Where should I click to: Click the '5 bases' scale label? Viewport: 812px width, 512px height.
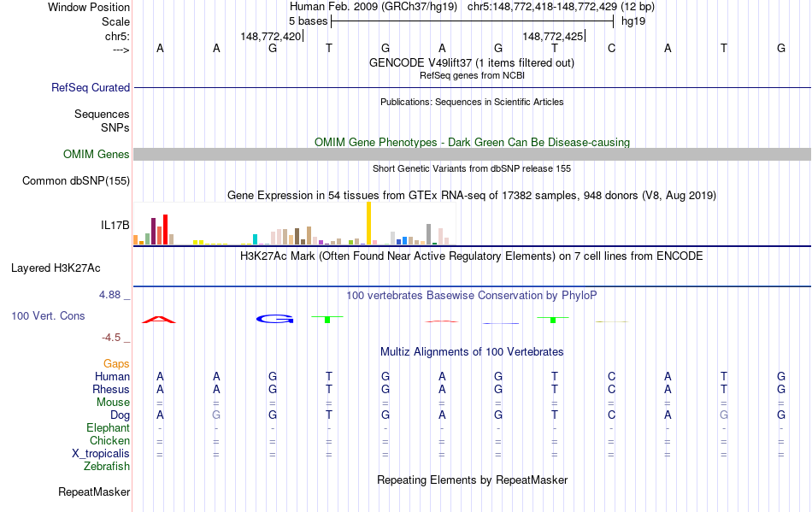point(308,21)
